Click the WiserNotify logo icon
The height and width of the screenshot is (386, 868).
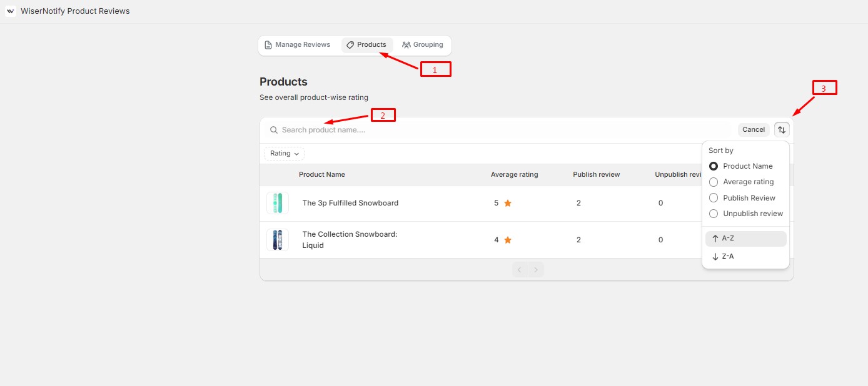pyautogui.click(x=11, y=11)
